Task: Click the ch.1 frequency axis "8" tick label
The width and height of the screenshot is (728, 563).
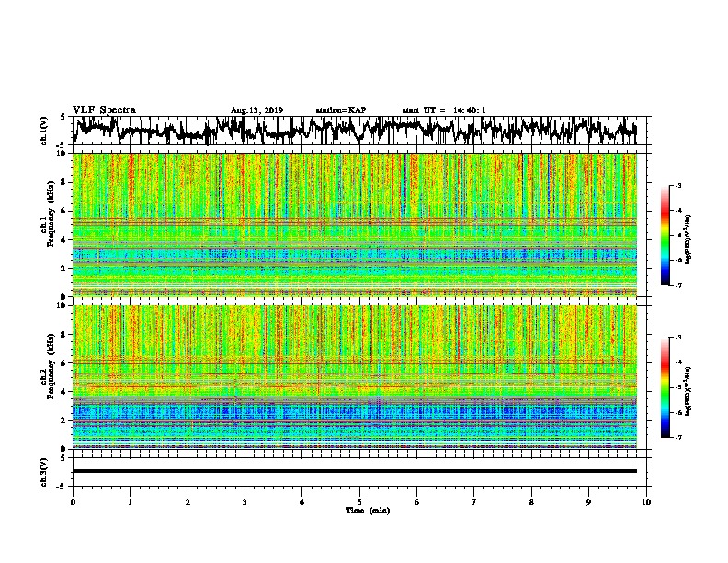Action: coord(64,182)
